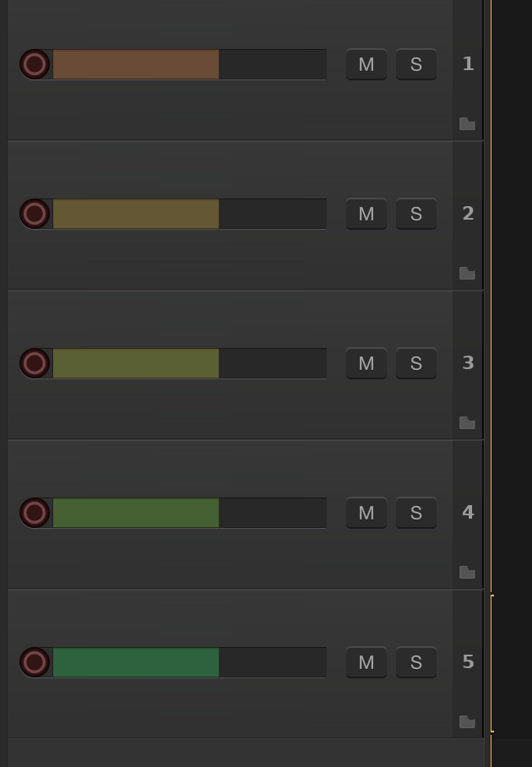Open the folder icon on track 3
532x767 pixels.
click(x=467, y=422)
